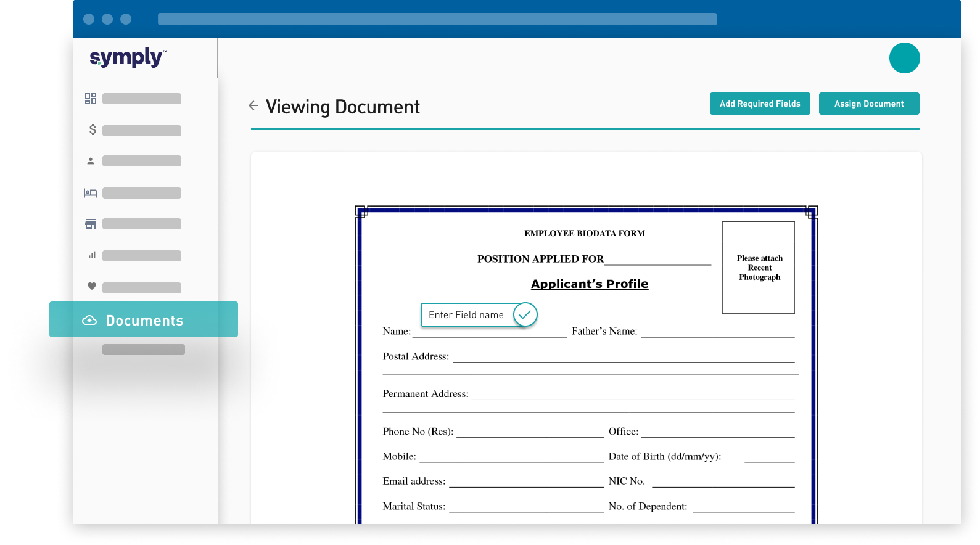The image size is (980, 545).
Task: Click the Phone No (Res) label
Action: [418, 432]
